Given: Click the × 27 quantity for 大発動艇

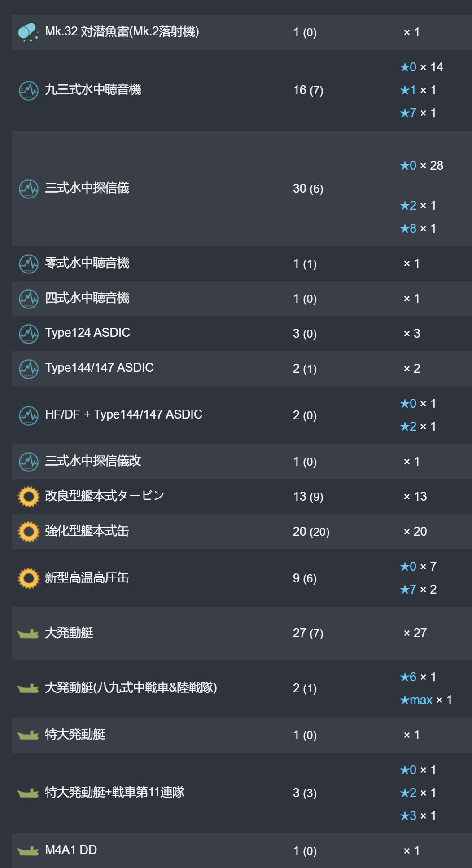Looking at the screenshot, I should pos(415,633).
